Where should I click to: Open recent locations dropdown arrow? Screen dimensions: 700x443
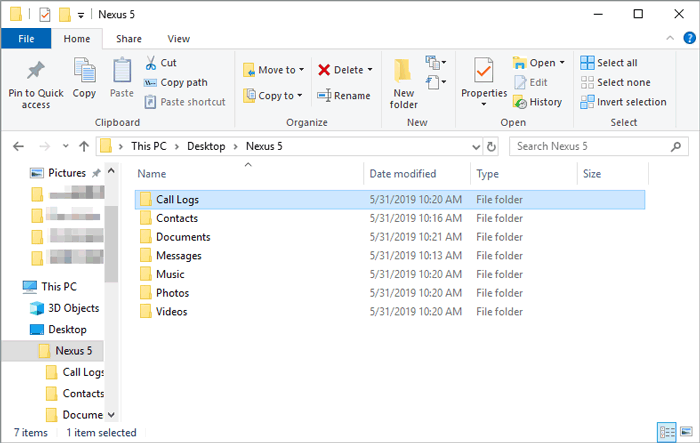pyautogui.click(x=66, y=146)
